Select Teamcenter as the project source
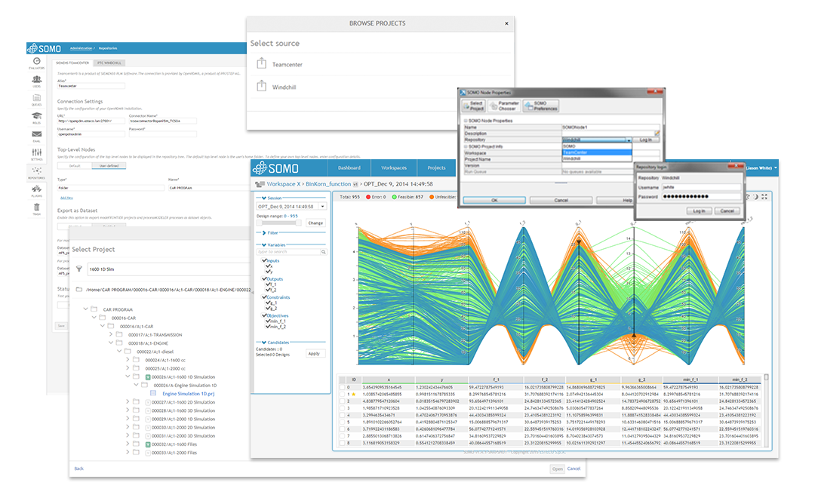 point(287,65)
